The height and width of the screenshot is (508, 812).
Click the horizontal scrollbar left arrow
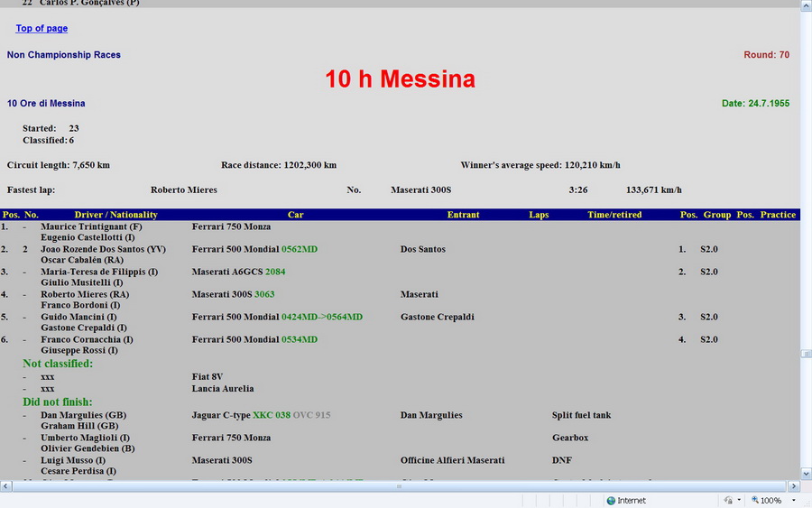pos(5,486)
